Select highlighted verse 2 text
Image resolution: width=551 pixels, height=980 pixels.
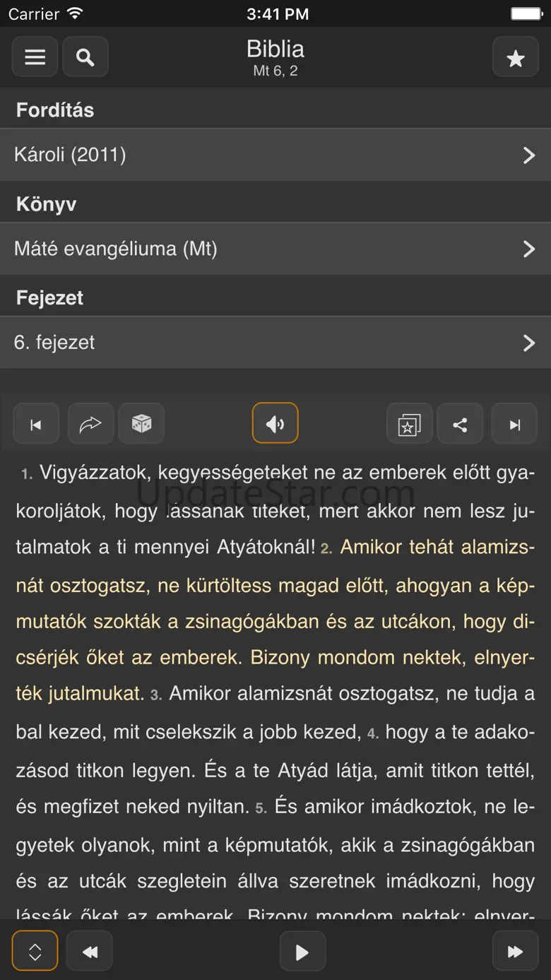pyautogui.click(x=275, y=622)
